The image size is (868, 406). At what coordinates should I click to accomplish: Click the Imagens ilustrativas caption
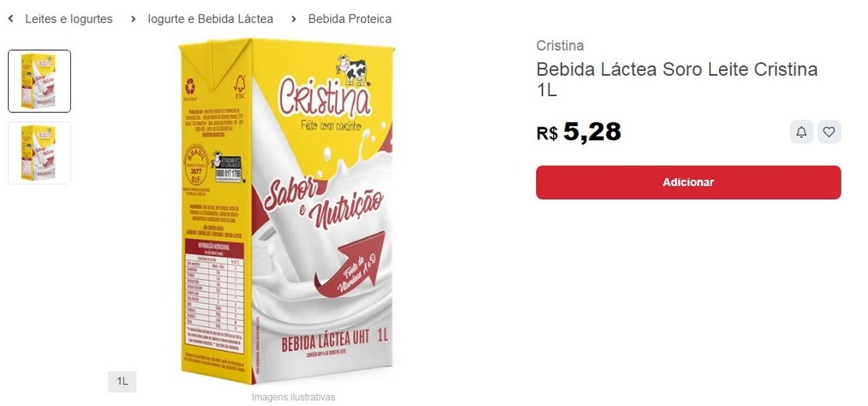[x=294, y=397]
